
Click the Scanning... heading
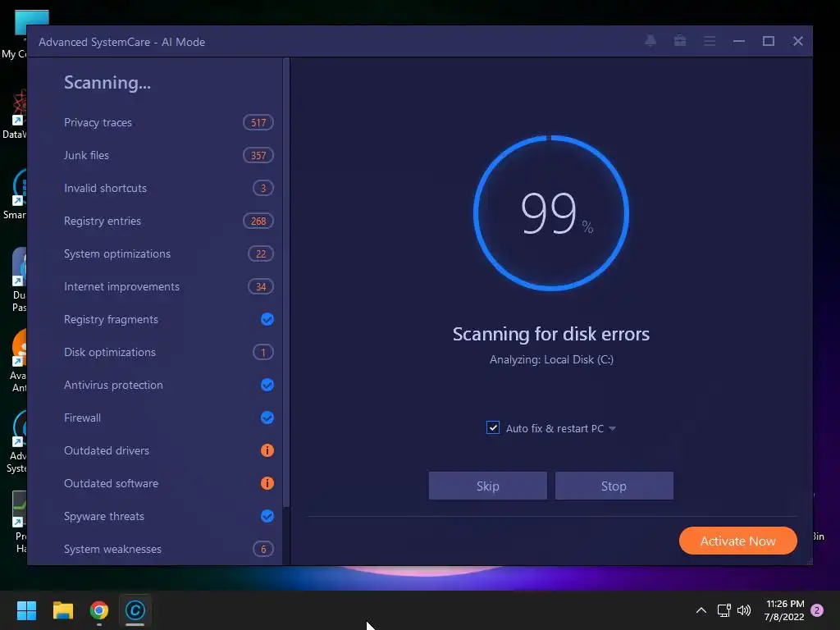tap(107, 83)
